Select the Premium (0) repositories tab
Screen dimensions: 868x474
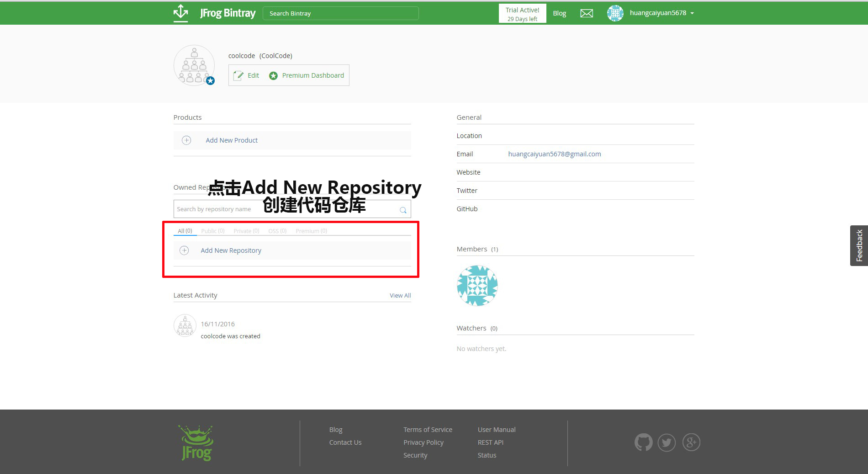click(311, 231)
